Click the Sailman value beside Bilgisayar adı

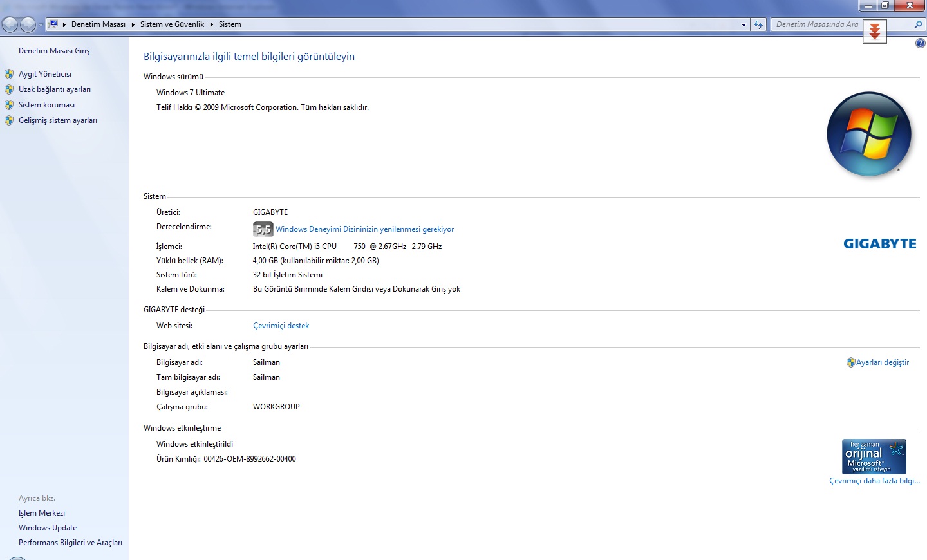267,362
